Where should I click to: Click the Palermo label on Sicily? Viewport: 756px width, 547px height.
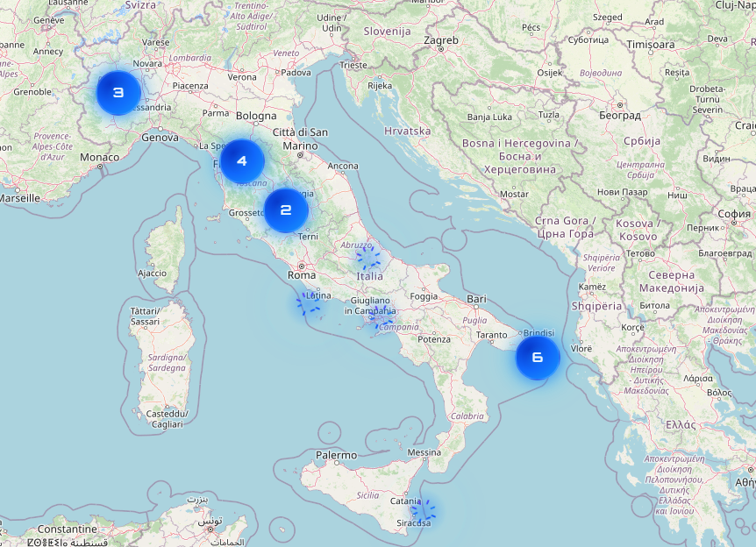click(x=337, y=455)
